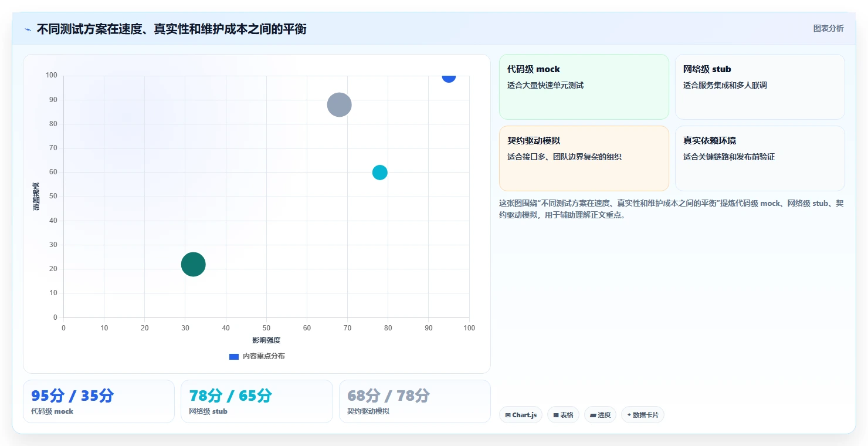Select the 表格 tag

(563, 415)
